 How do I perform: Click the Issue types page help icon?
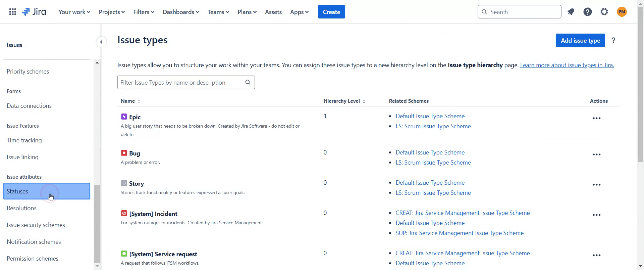[x=613, y=40]
